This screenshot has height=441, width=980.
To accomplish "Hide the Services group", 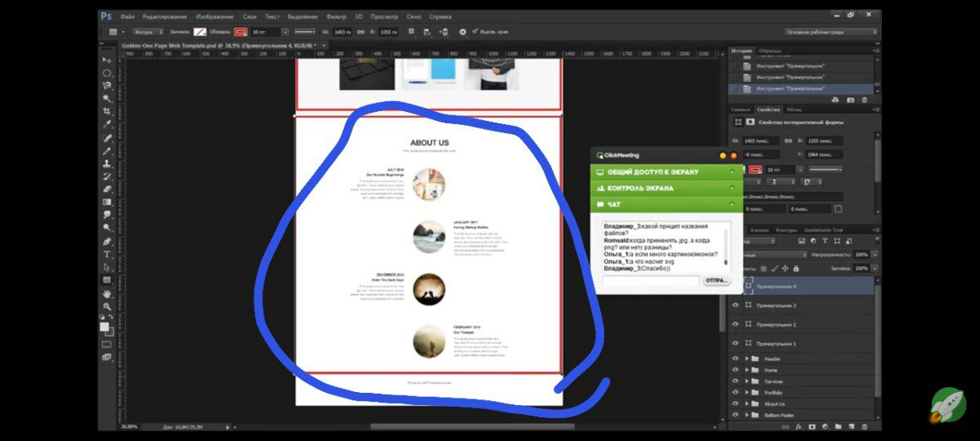I will coord(736,381).
